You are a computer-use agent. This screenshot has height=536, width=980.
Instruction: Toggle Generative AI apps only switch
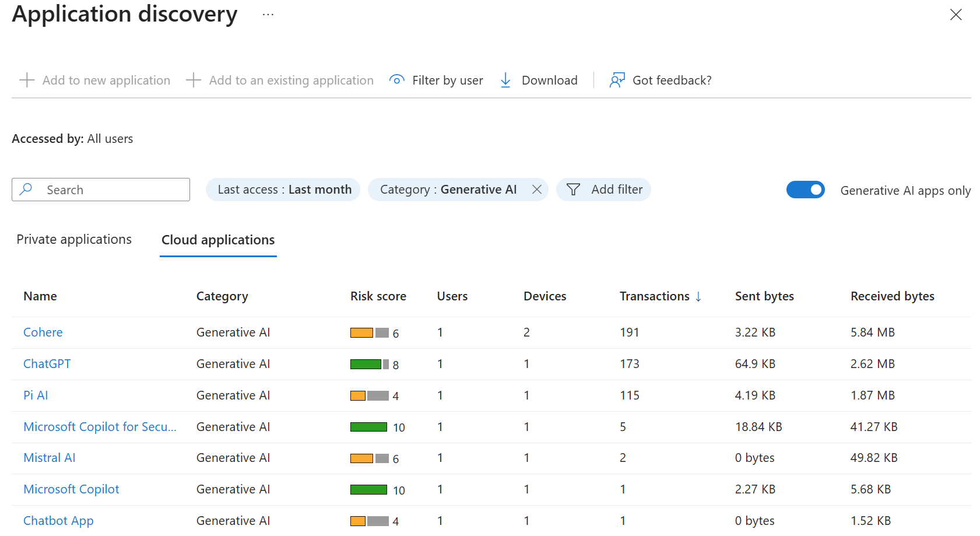(805, 190)
